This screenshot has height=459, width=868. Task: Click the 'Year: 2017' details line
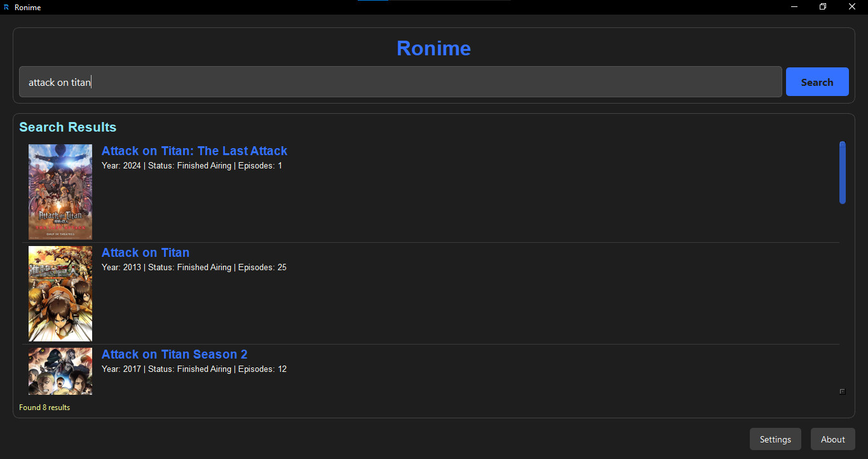click(194, 369)
